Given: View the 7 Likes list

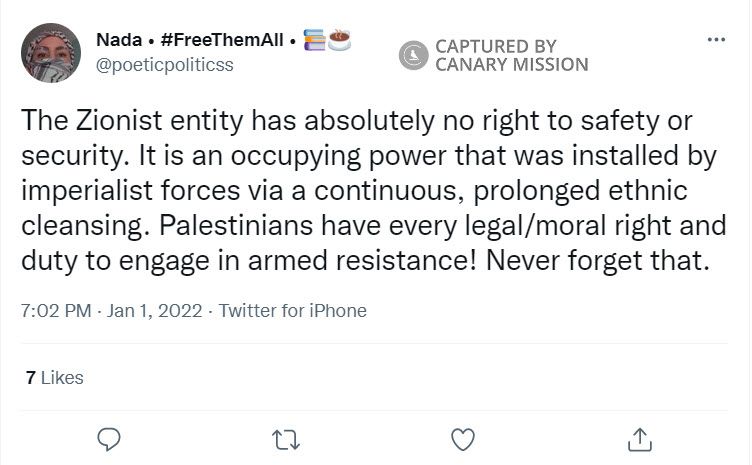Looking at the screenshot, I should pos(54,378).
